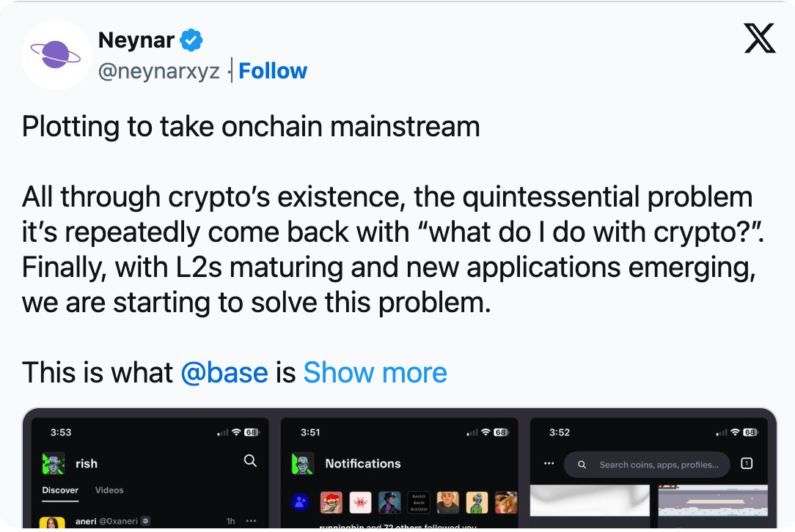Open the @neynarxyz handle

click(158, 71)
